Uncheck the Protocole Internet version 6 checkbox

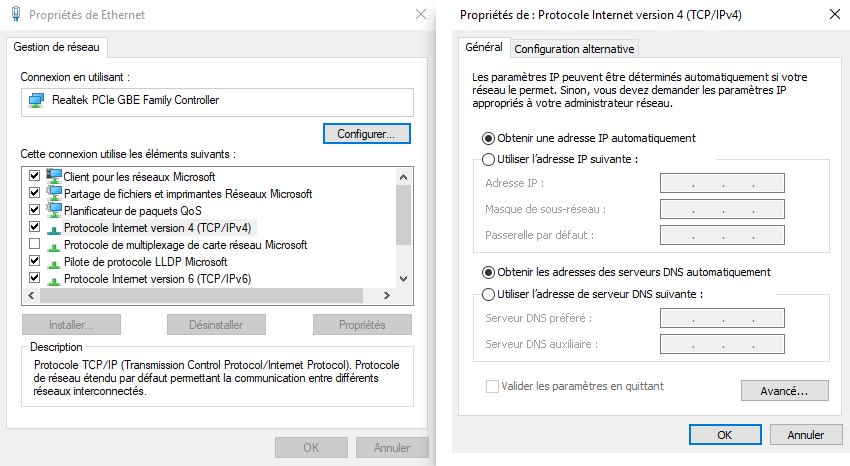pos(35,279)
